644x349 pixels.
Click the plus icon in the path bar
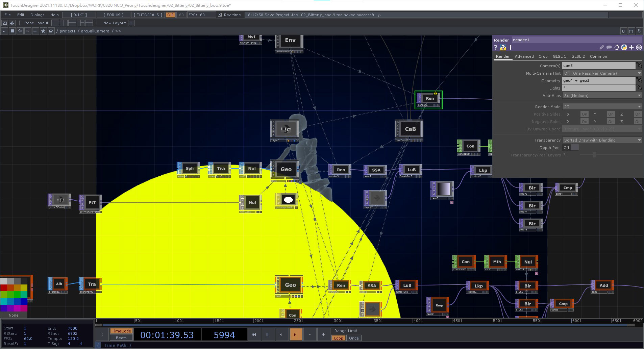click(35, 31)
